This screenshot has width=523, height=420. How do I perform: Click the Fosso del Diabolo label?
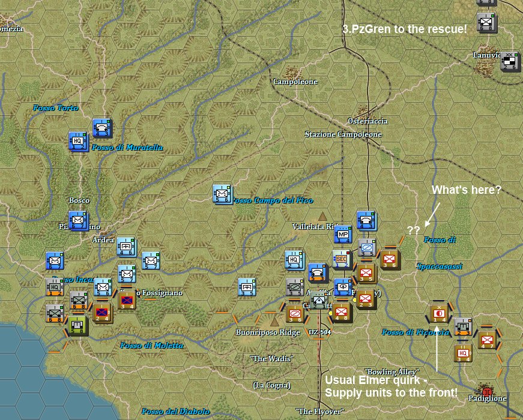coord(176,412)
